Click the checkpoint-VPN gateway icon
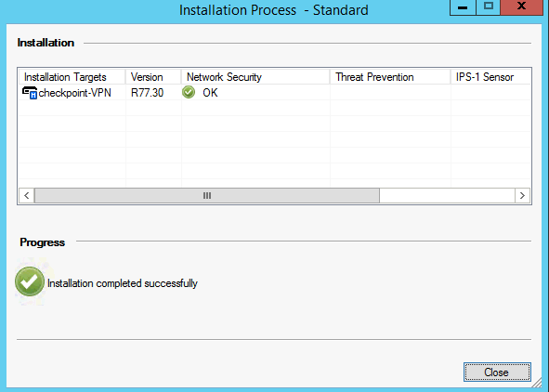Viewport: 549px width, 392px height. [30, 93]
